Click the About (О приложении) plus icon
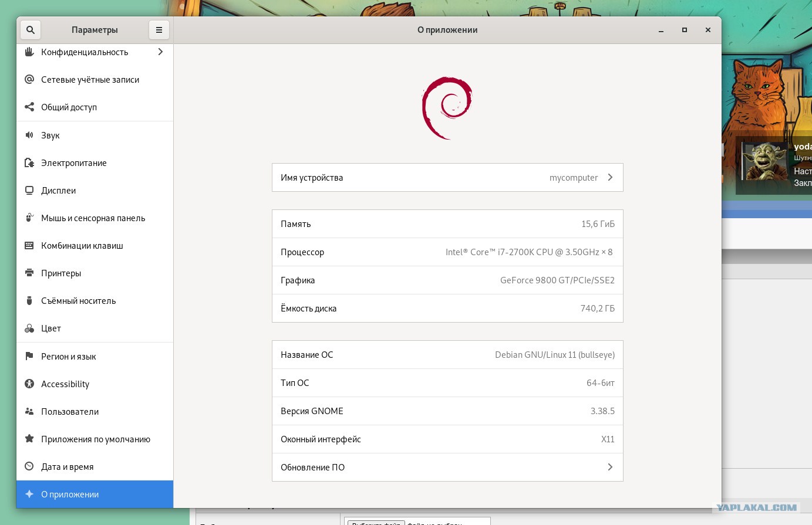The image size is (812, 525). tap(29, 494)
